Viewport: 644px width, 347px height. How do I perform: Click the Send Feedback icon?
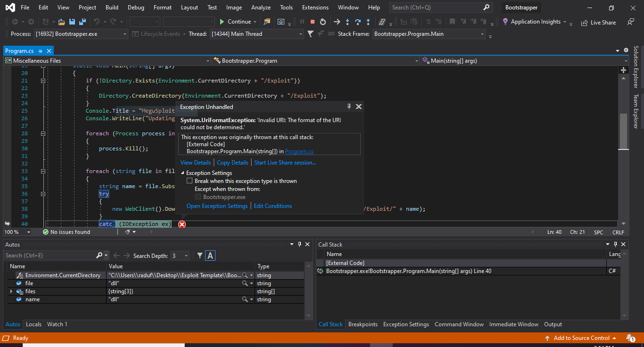(631, 22)
